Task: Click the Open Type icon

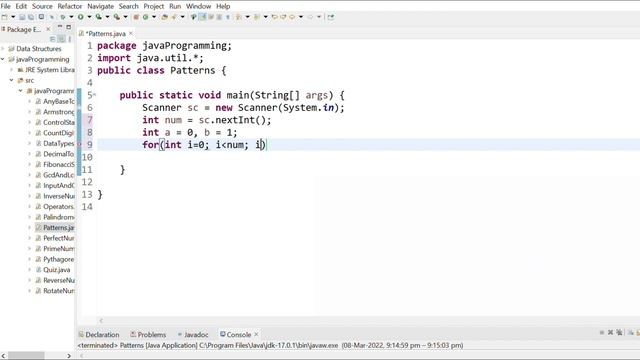Action: [164, 17]
